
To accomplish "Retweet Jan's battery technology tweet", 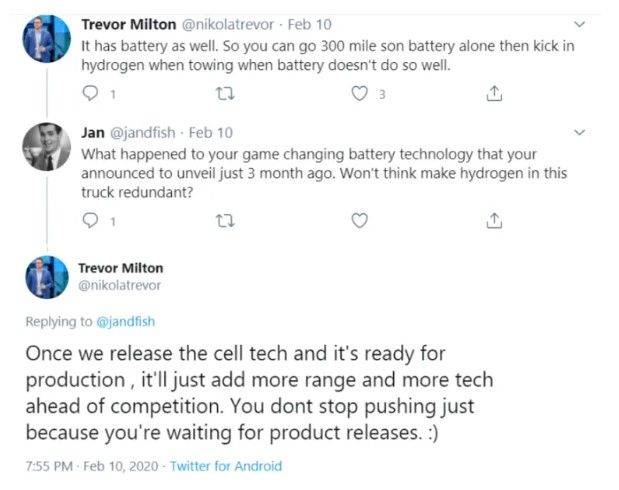I will [x=224, y=220].
